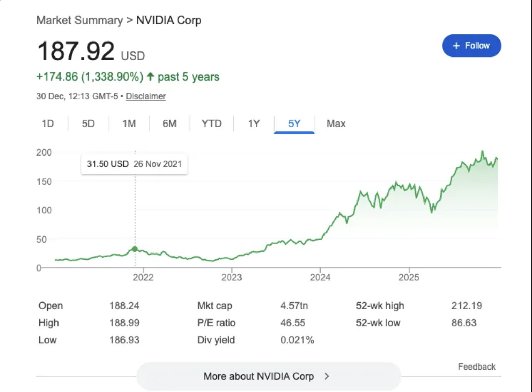Click the plus icon on Follow button
Viewport: 532px width, 392px height.
456,46
